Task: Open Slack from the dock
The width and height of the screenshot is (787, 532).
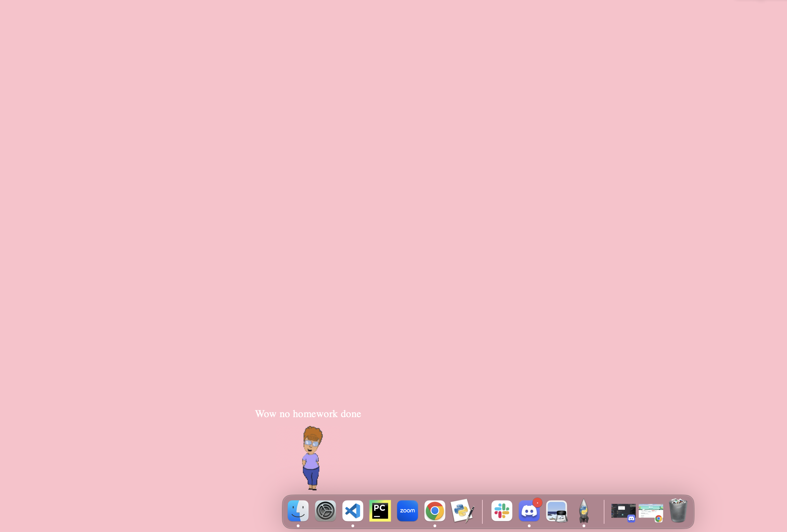Action: (x=502, y=511)
